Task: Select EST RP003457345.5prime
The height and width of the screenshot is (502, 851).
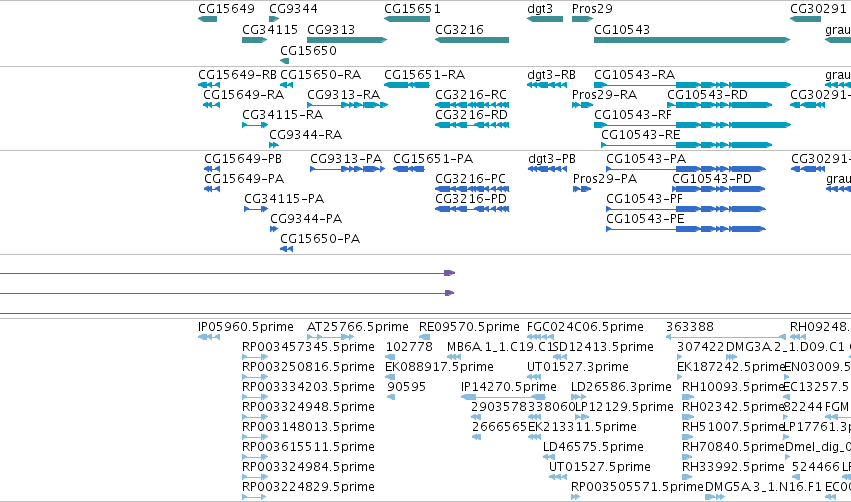Action: coord(255,357)
